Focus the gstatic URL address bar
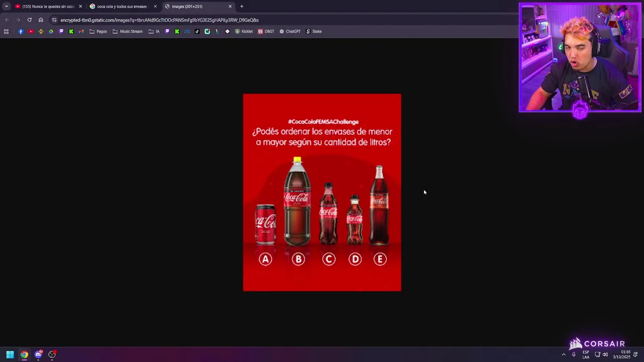The image size is (644, 362). (x=159, y=20)
